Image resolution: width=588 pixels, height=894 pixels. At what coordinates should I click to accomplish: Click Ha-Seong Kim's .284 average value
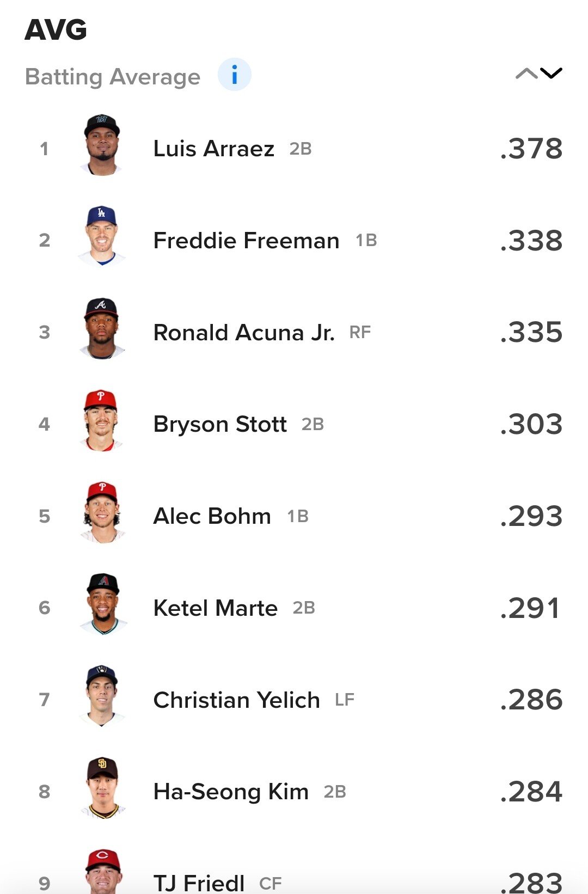[x=531, y=792]
